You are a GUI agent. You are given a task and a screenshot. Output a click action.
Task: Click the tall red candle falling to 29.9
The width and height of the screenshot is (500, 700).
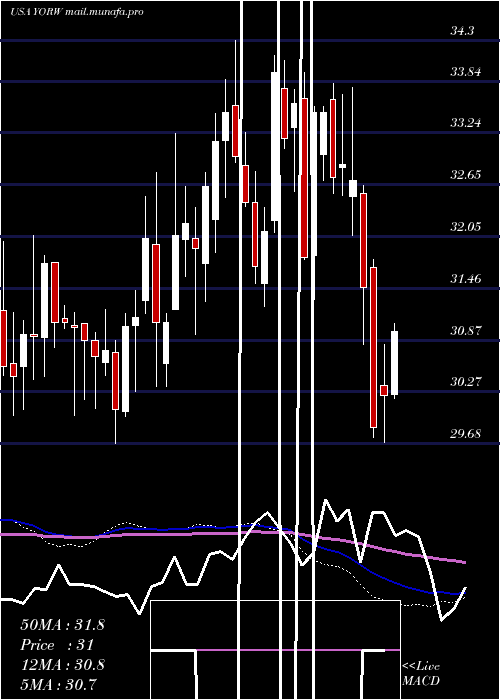click(373, 347)
